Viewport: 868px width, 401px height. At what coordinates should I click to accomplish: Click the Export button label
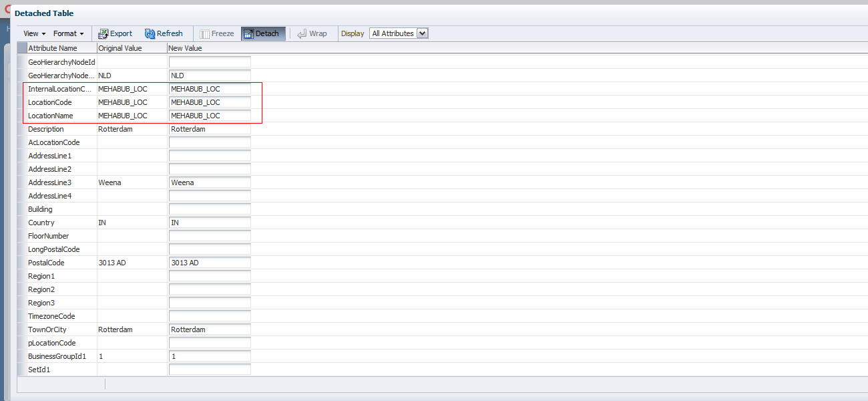click(x=120, y=33)
